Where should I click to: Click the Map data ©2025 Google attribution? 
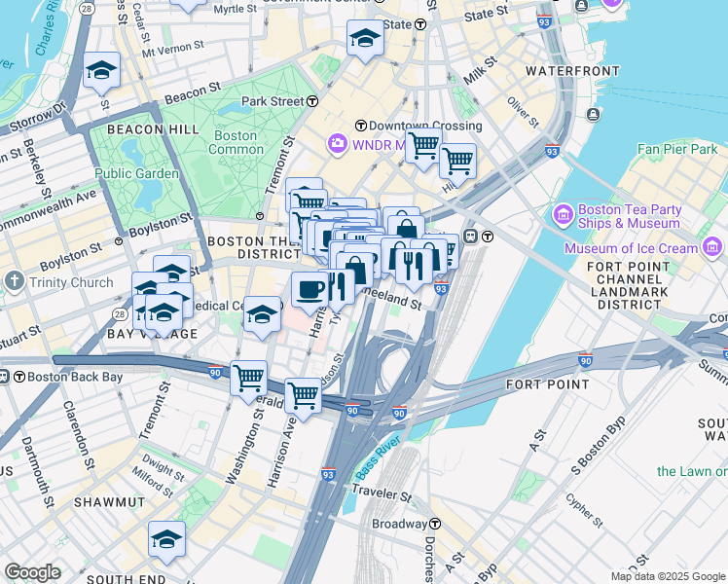(669, 577)
